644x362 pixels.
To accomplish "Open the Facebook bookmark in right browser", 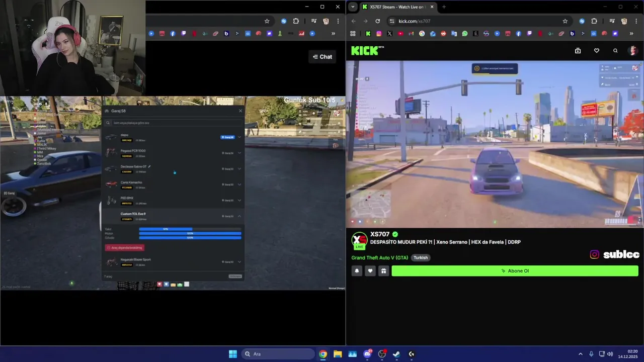I will 518,34.
